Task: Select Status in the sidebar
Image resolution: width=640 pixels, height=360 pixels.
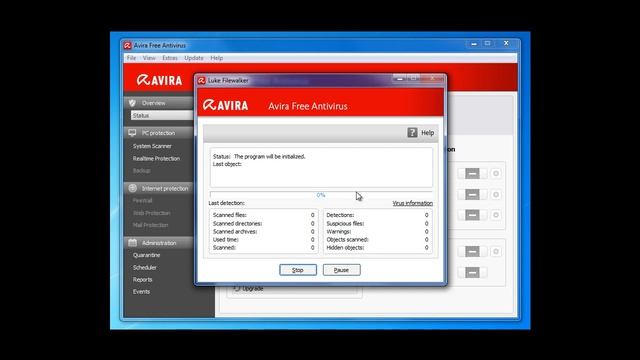Action: tap(162, 116)
